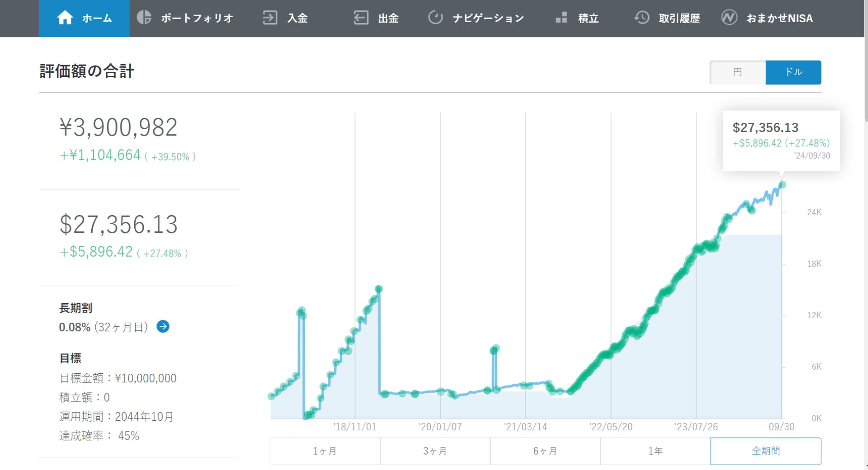Screen dimensions: 868x470
Task: Open the 入金 menu item
Action: coord(285,19)
